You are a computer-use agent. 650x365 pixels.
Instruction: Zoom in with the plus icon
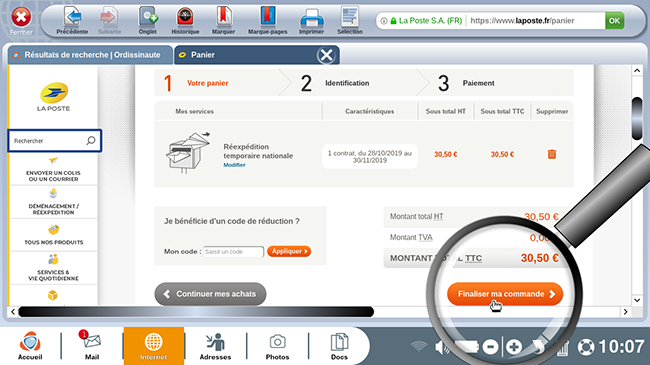pyautogui.click(x=514, y=347)
